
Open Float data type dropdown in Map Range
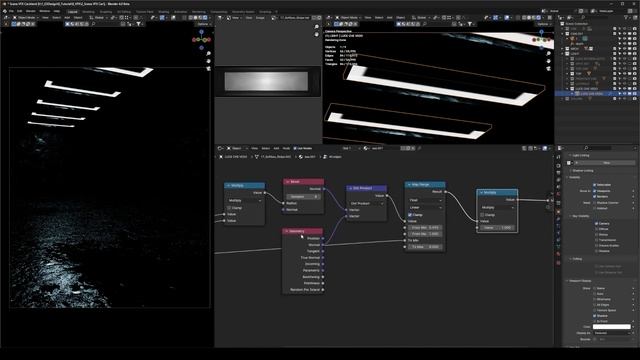[x=425, y=200]
